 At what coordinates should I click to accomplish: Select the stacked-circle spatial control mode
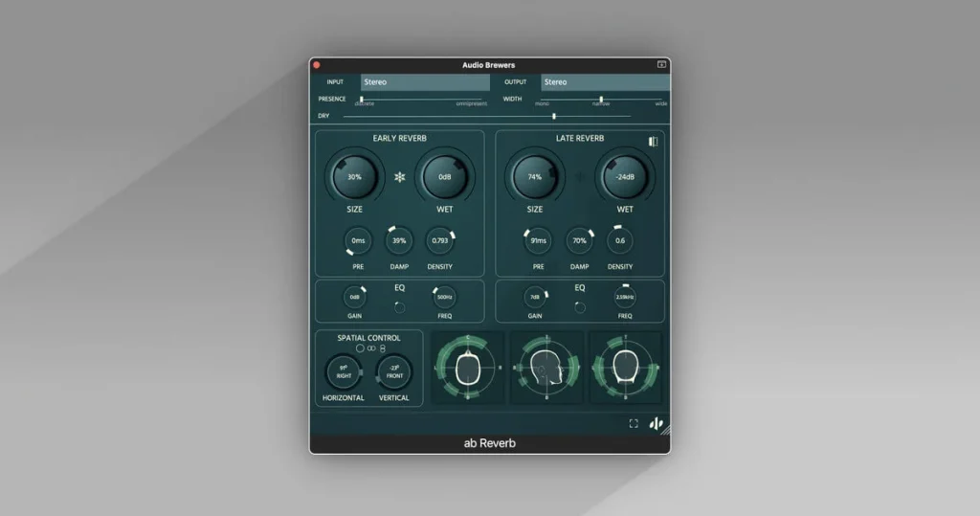(383, 348)
